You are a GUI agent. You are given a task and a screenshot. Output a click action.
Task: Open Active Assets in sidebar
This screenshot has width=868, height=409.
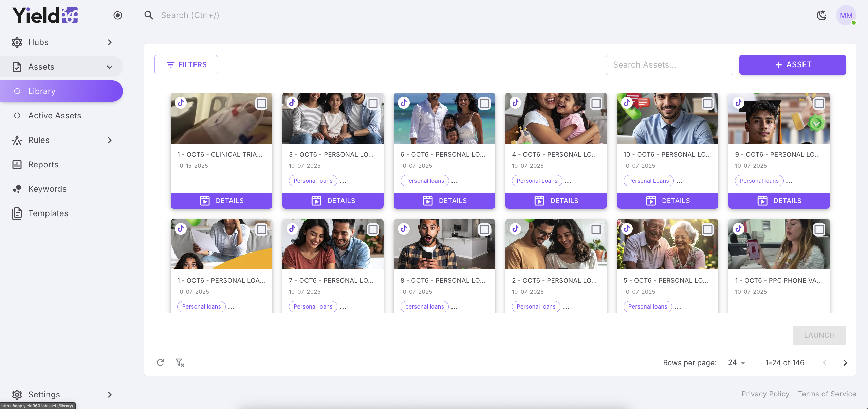(55, 116)
